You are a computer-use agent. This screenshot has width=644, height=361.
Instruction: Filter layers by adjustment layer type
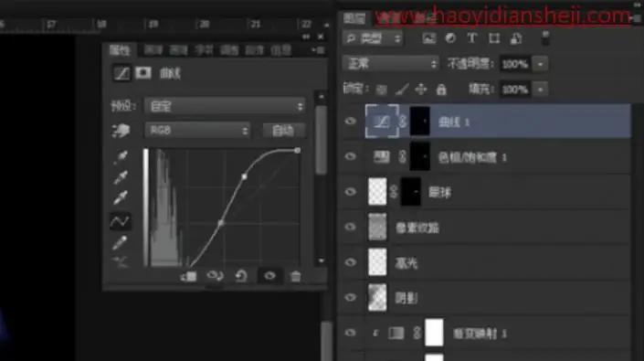(x=450, y=38)
